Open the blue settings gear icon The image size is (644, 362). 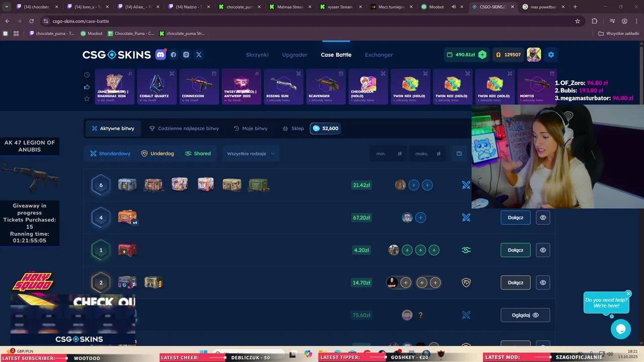(x=551, y=55)
